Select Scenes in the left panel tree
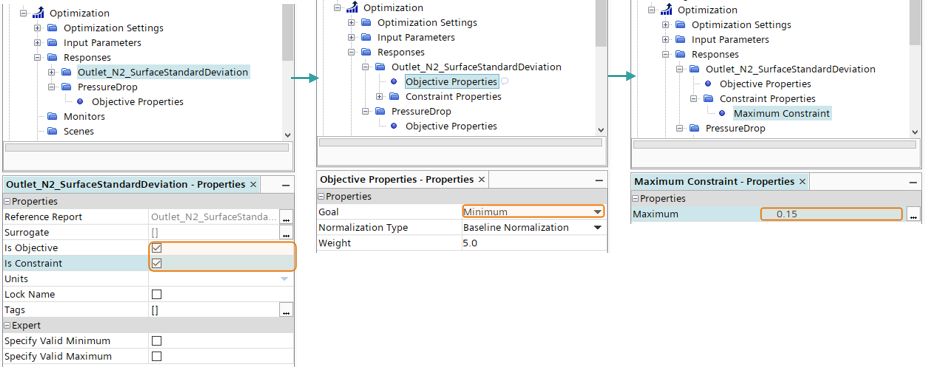 (x=79, y=132)
